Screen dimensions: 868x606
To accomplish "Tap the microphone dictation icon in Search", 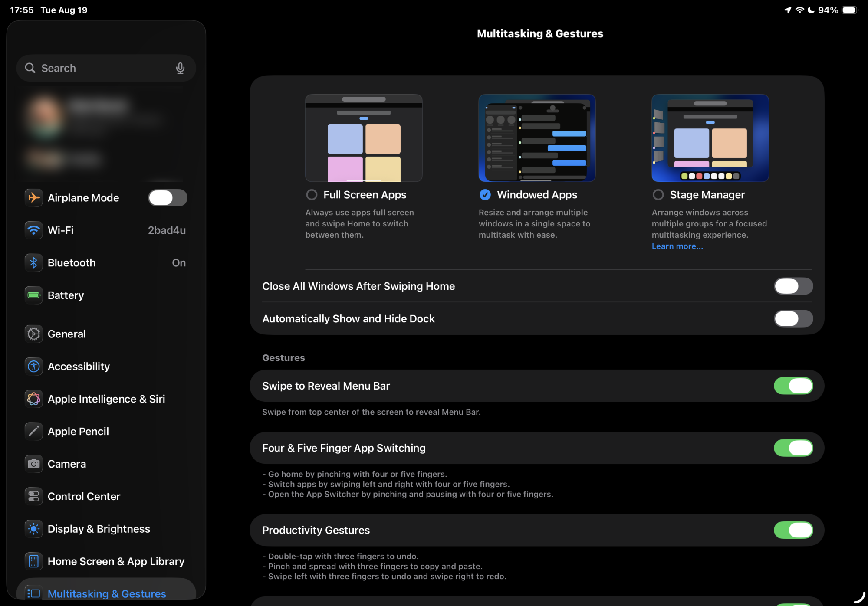I will [x=180, y=68].
